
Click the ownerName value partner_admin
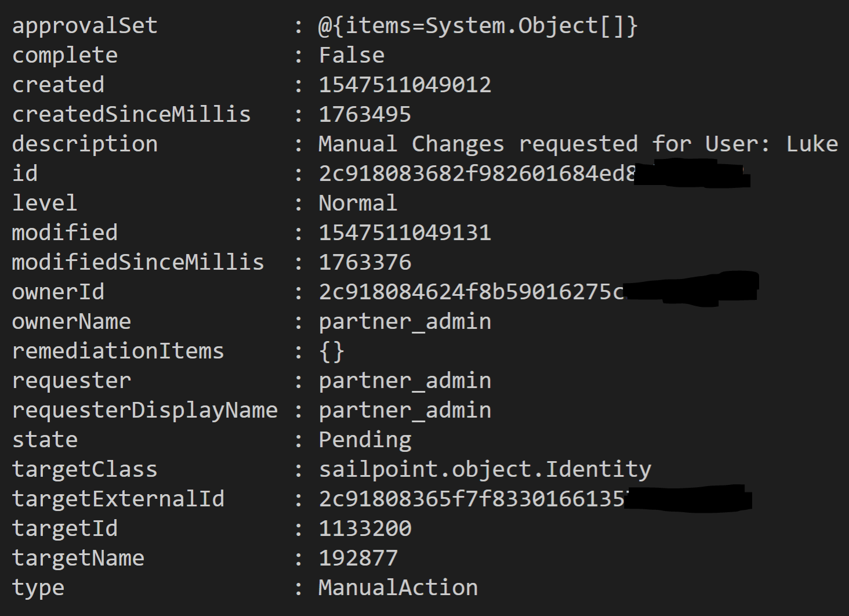[x=405, y=322]
